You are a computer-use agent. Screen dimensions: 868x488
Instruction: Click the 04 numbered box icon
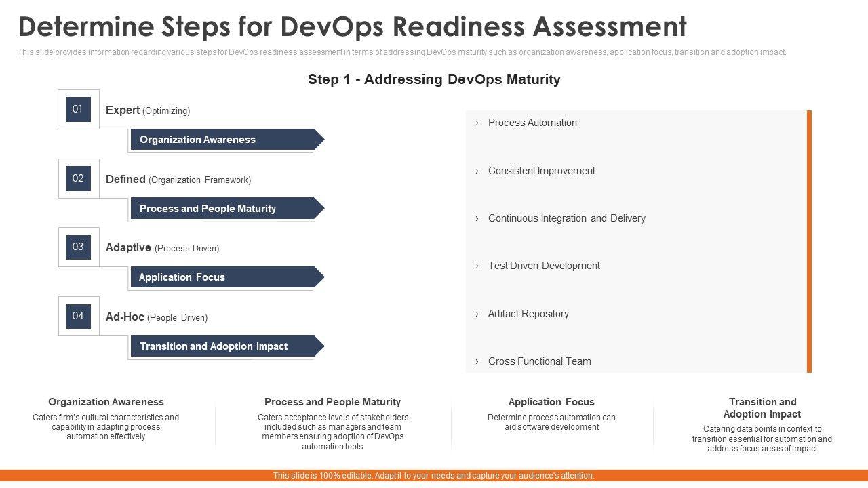pos(78,316)
